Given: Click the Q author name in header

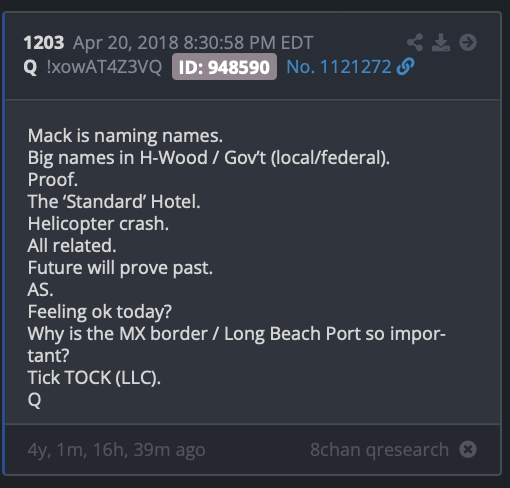Looking at the screenshot, I should click(30, 67).
